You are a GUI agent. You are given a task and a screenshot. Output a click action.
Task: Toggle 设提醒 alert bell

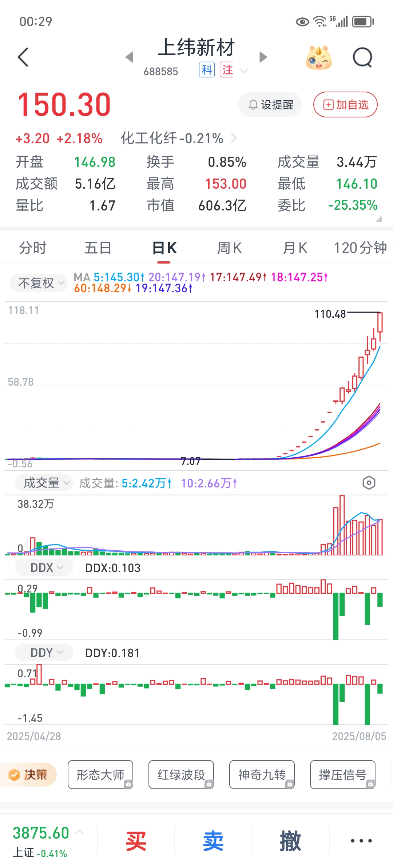[x=270, y=105]
